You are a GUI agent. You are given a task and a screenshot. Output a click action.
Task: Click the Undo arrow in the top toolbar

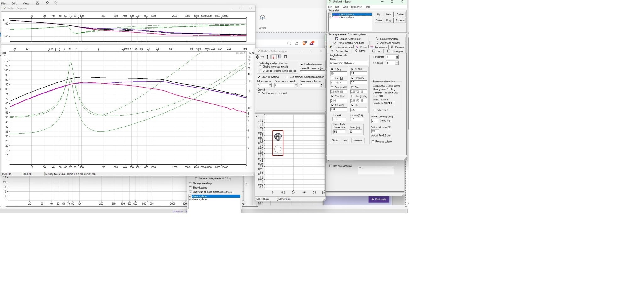pyautogui.click(x=47, y=3)
